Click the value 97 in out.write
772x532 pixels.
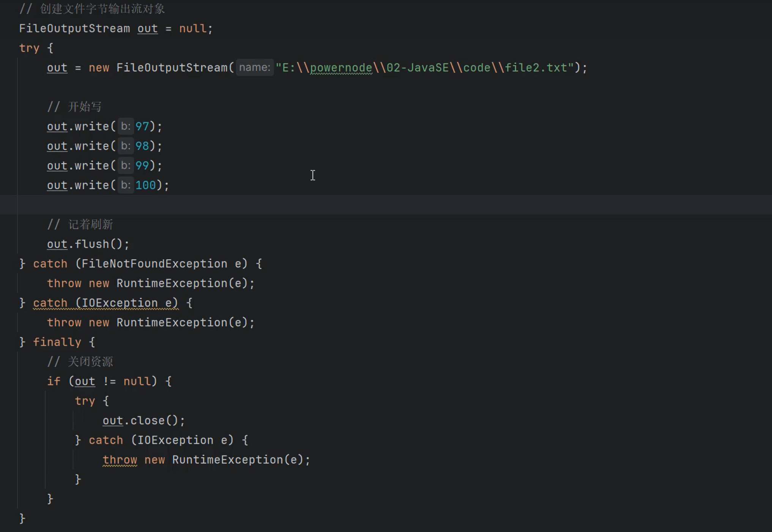pos(142,126)
